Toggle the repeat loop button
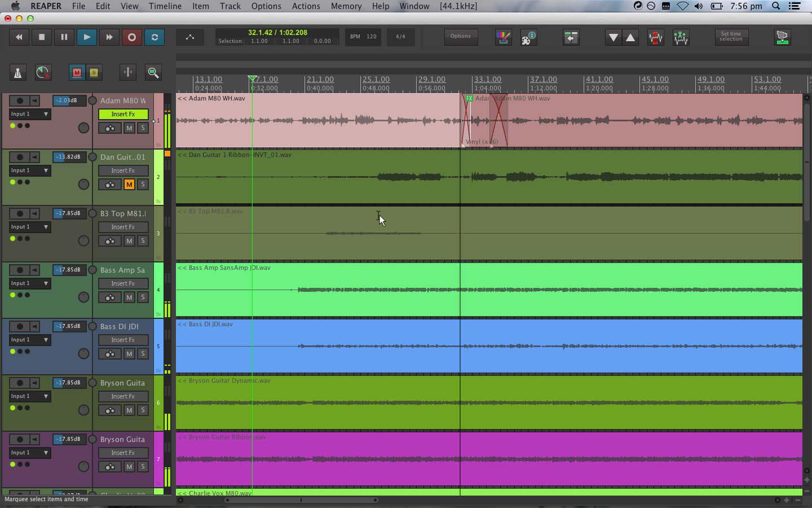Image resolution: width=812 pixels, height=508 pixels. (x=155, y=37)
